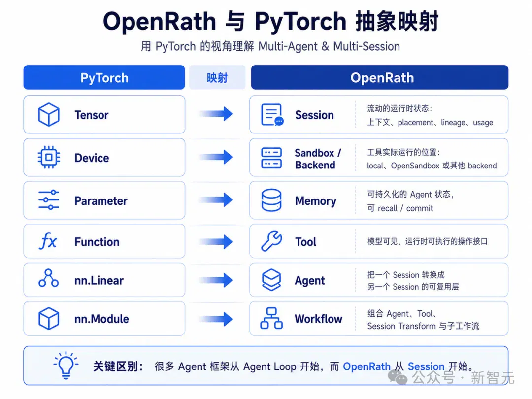Click the Workflow hierarchy icon
532x399 pixels.
click(x=271, y=318)
